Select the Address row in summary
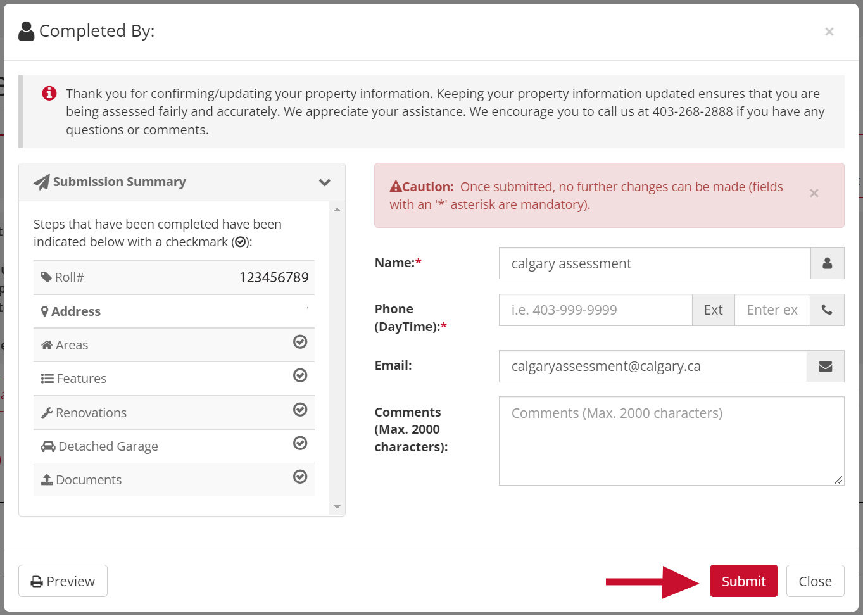 coord(174,311)
